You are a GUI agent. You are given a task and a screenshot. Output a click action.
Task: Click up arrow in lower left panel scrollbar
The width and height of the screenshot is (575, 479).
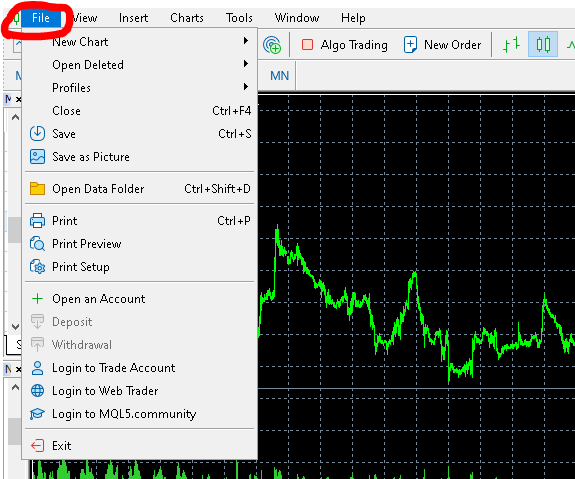tap(15, 387)
